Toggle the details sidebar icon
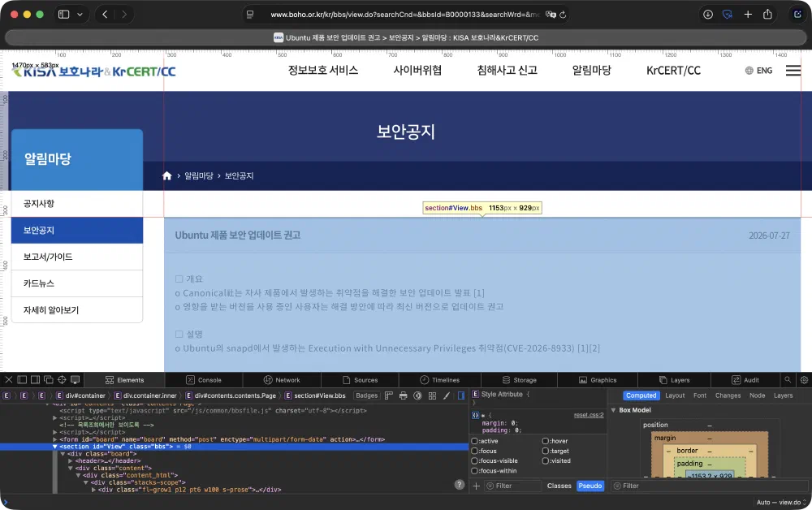The image size is (812, 510). (461, 395)
